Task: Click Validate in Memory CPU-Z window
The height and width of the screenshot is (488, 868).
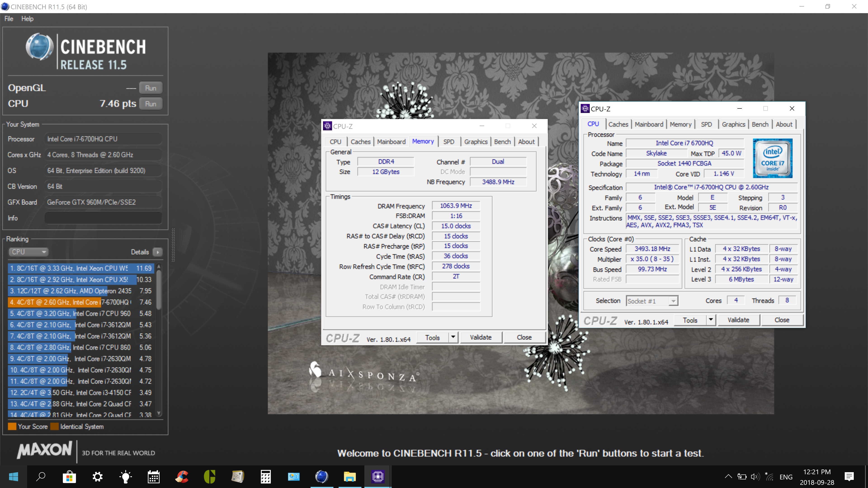Action: point(481,338)
